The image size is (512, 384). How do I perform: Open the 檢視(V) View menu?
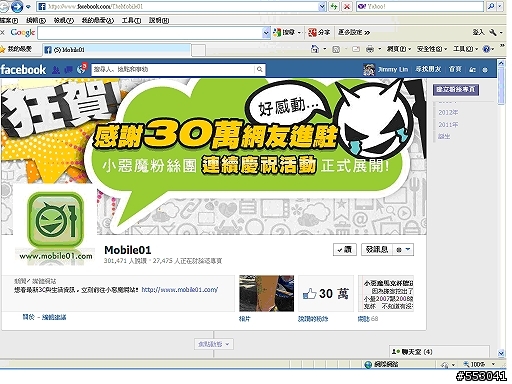pos(63,20)
